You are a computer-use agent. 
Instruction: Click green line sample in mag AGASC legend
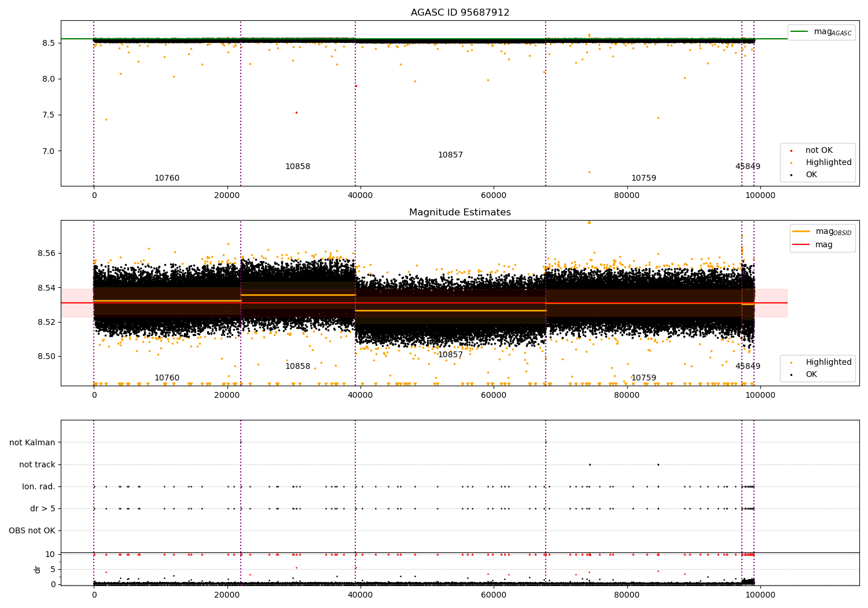pos(800,32)
